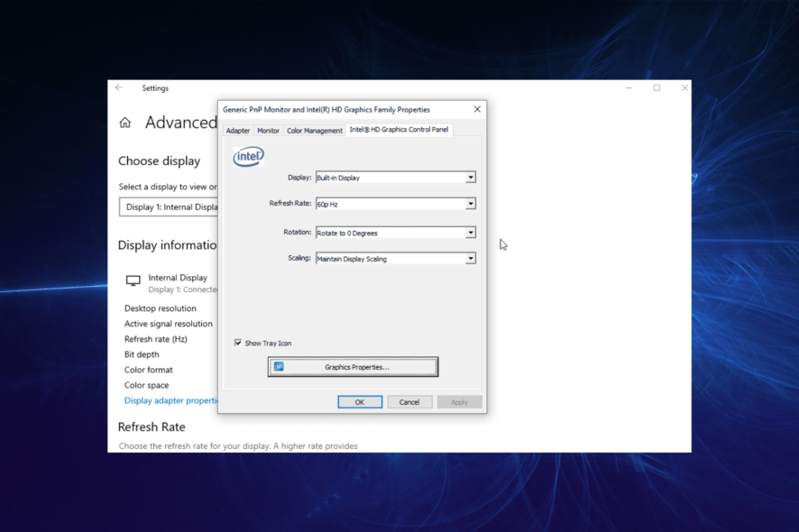Expand the Rotation dropdown
The image size is (799, 532).
(395, 233)
